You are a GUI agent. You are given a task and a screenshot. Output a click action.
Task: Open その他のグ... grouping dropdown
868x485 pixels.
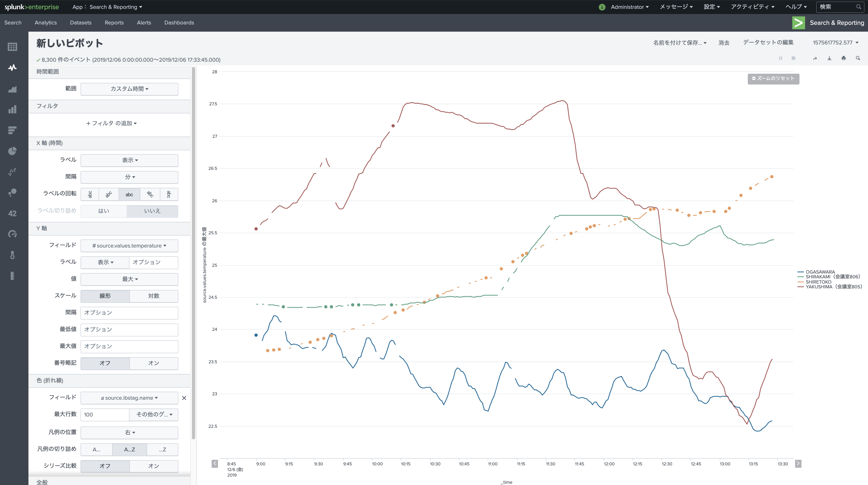(154, 415)
